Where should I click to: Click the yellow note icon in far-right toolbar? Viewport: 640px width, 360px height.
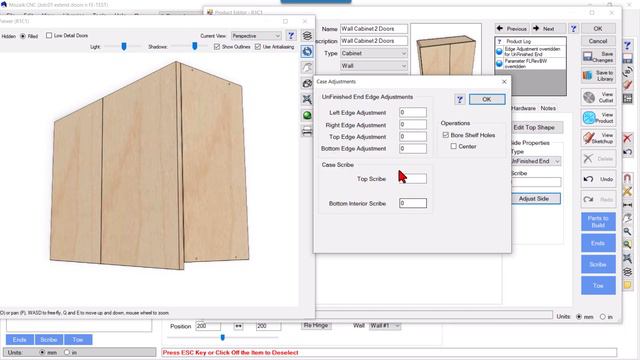click(x=627, y=285)
